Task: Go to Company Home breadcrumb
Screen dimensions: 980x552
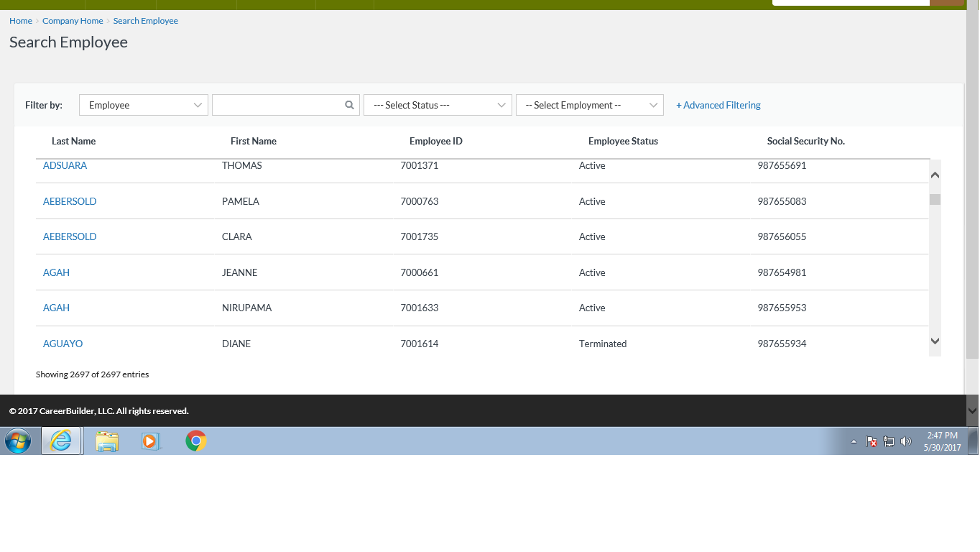Action: (73, 21)
